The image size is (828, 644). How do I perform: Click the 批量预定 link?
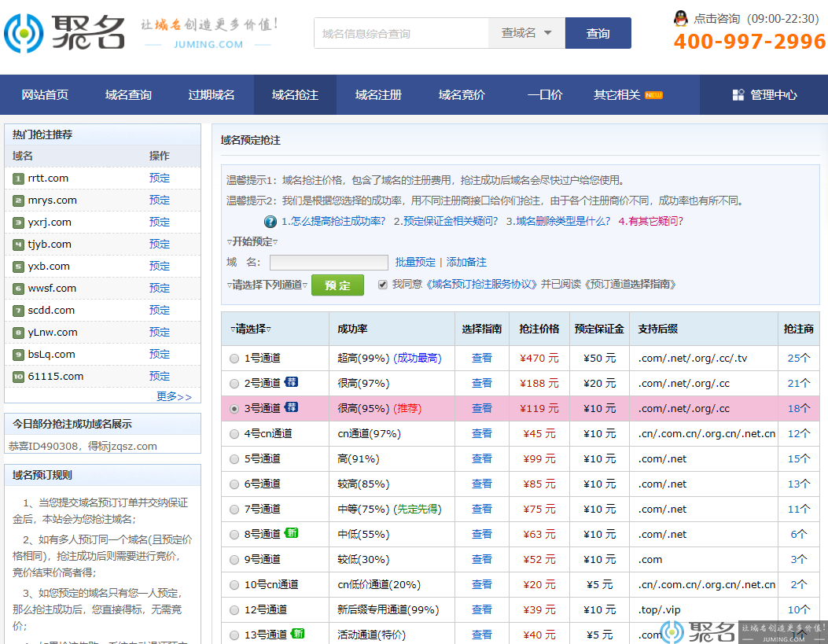pyautogui.click(x=415, y=263)
